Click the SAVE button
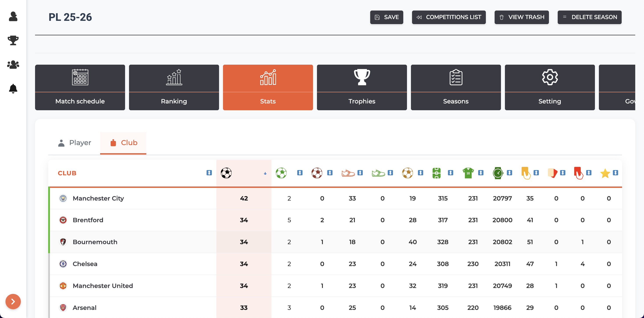This screenshot has height=318, width=644. (x=386, y=17)
